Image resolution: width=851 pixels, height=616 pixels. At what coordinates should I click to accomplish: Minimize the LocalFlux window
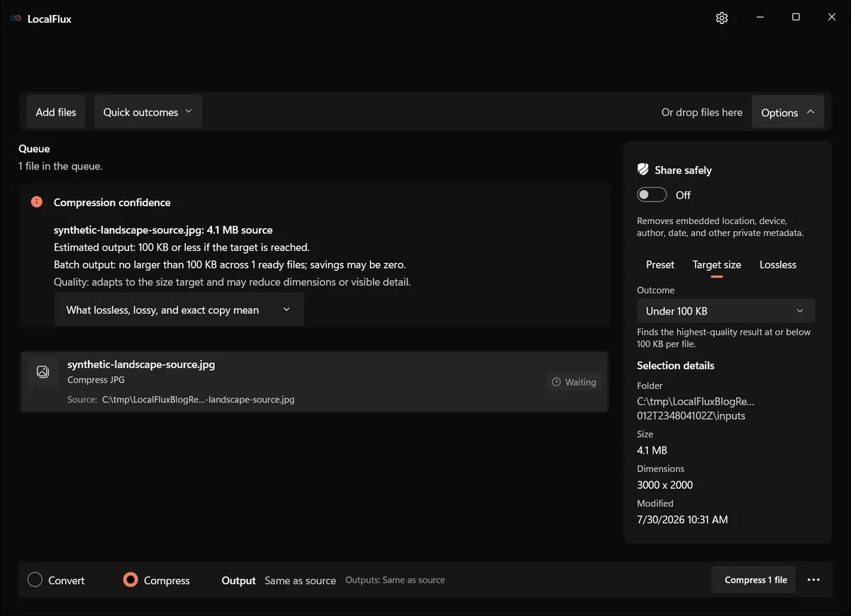click(760, 17)
